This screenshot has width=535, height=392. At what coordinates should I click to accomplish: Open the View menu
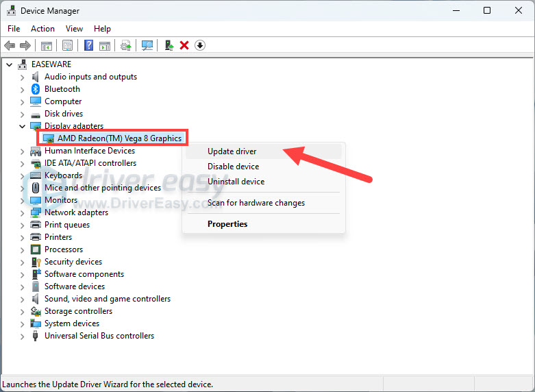click(x=74, y=29)
